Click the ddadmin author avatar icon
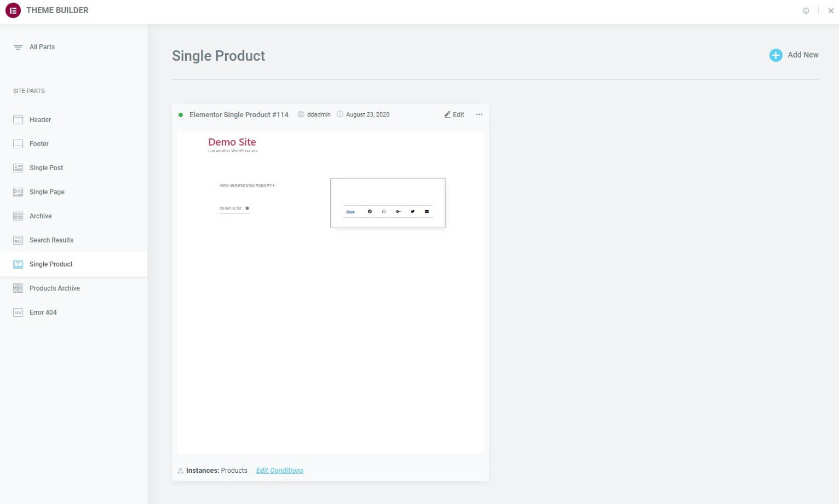 tap(301, 114)
